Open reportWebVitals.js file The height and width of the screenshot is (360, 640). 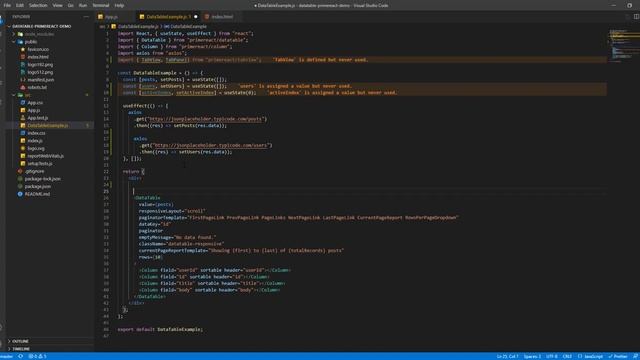(x=45, y=156)
